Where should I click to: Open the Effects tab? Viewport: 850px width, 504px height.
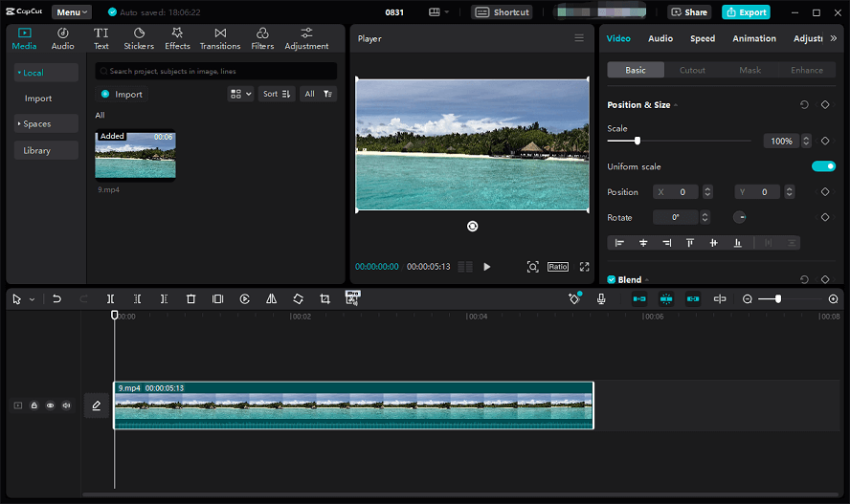(x=177, y=39)
